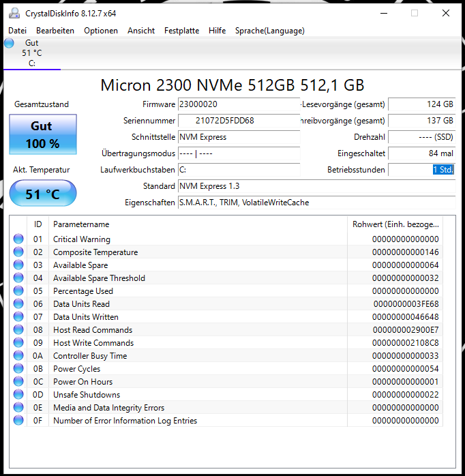The image size is (465, 476).
Task: Click the Eigenschaften field with S.M.A.R.T., TRIM
Action: click(x=316, y=203)
